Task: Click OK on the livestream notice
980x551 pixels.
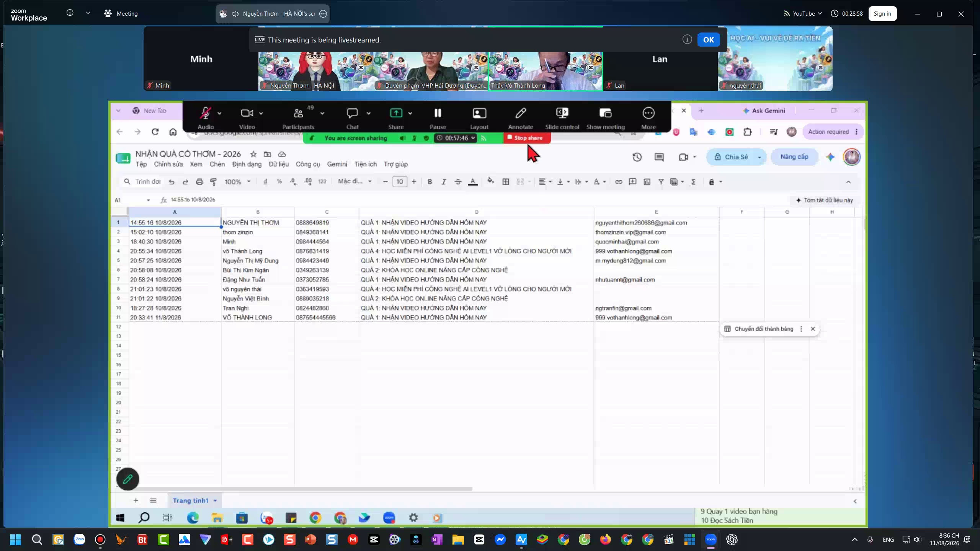Action: [708, 40]
